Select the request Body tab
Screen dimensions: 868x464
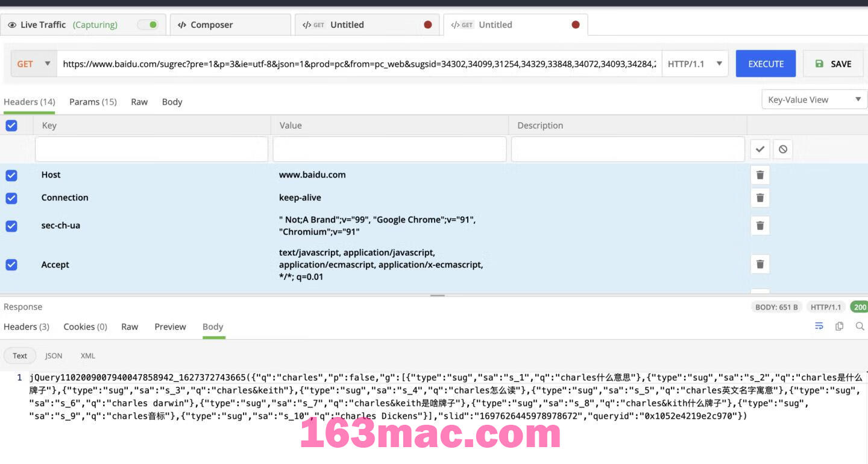coord(172,101)
